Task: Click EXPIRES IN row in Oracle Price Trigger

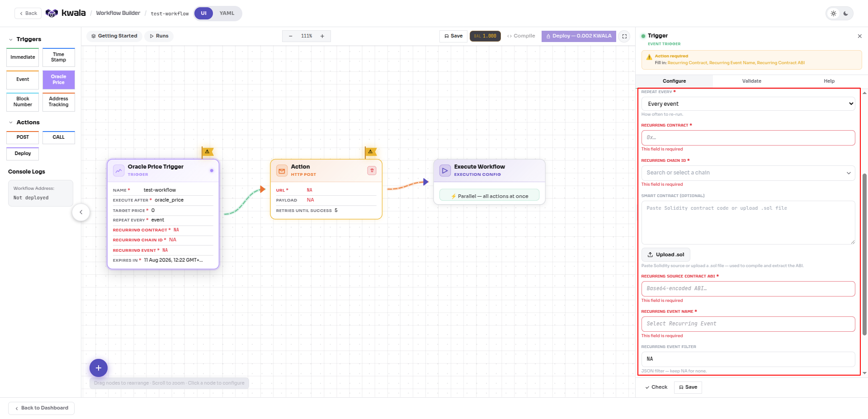Action: [163, 260]
